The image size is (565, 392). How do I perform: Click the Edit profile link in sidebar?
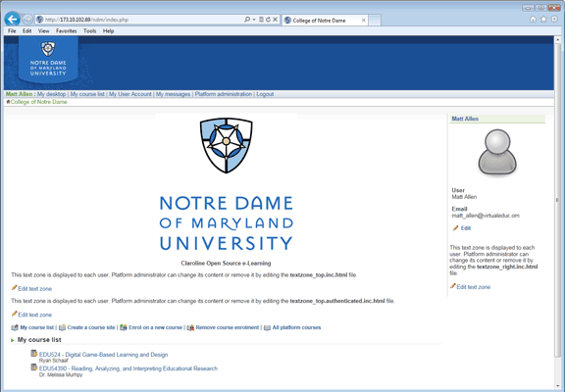click(466, 228)
